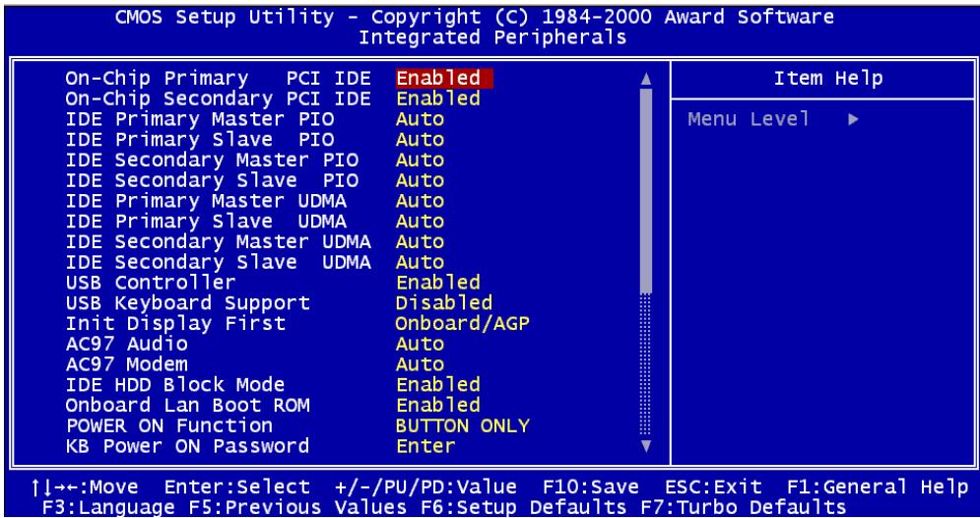Click the scrollbar up arrow
This screenshot has width=980, height=518.
tap(646, 79)
